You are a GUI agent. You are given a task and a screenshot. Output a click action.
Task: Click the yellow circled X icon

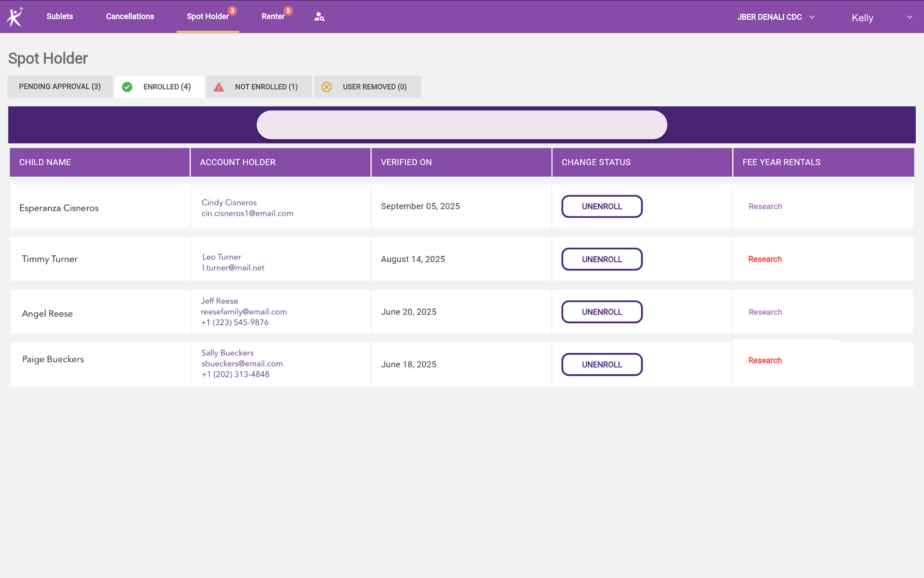click(326, 87)
